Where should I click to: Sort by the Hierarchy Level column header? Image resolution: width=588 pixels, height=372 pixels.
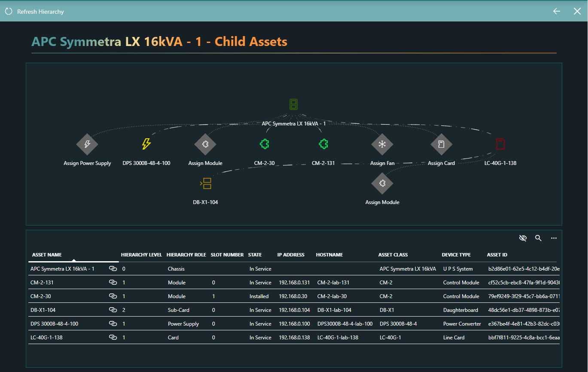pos(141,255)
